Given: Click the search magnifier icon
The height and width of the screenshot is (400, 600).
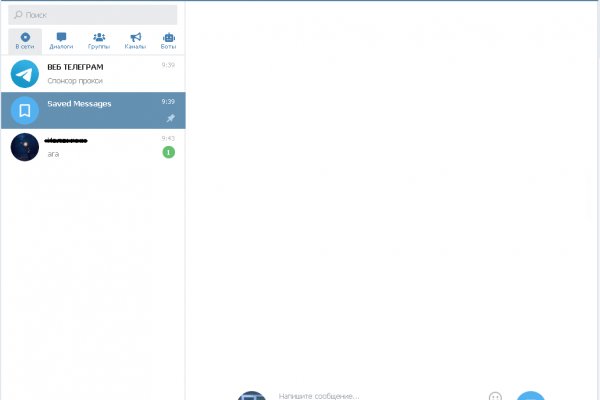Looking at the screenshot, I should click(x=18, y=15).
